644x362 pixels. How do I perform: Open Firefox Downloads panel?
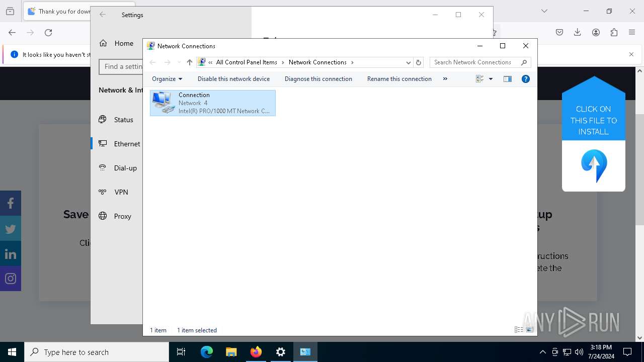pyautogui.click(x=578, y=33)
